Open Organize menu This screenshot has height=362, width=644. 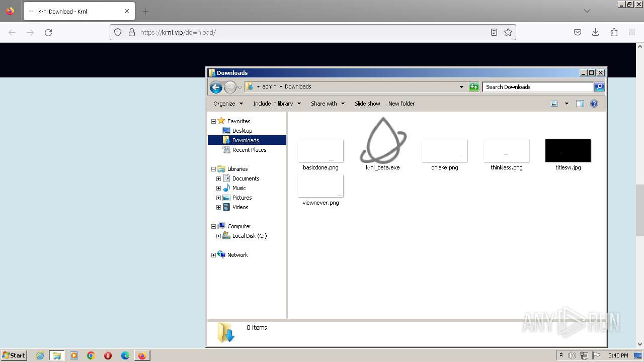pyautogui.click(x=228, y=104)
